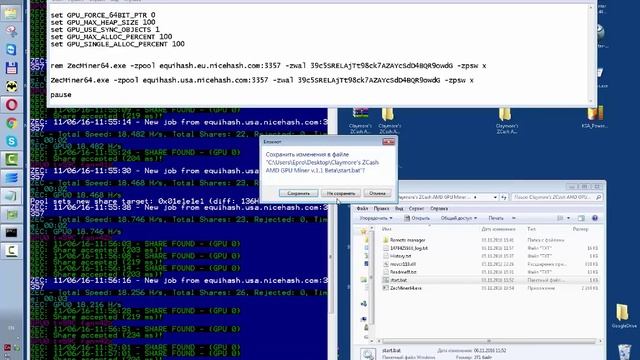Open Skype from the taskbar
The image size is (640, 360).
[11, 141]
